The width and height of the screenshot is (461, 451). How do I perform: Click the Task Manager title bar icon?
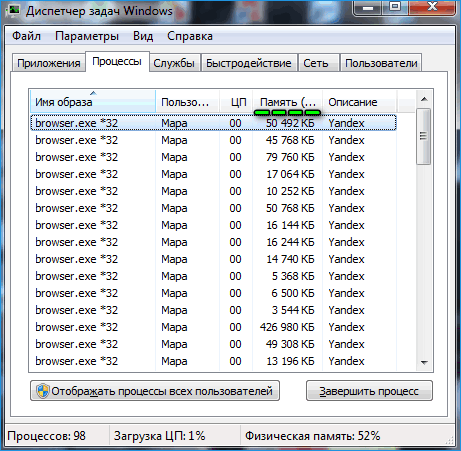(13, 11)
